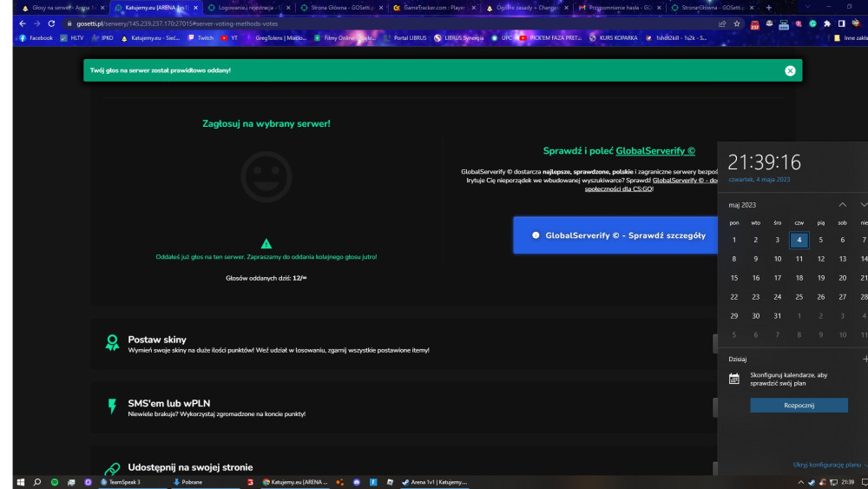
Task: Open the SMS'em lub wPLN heading
Action: [x=169, y=403]
